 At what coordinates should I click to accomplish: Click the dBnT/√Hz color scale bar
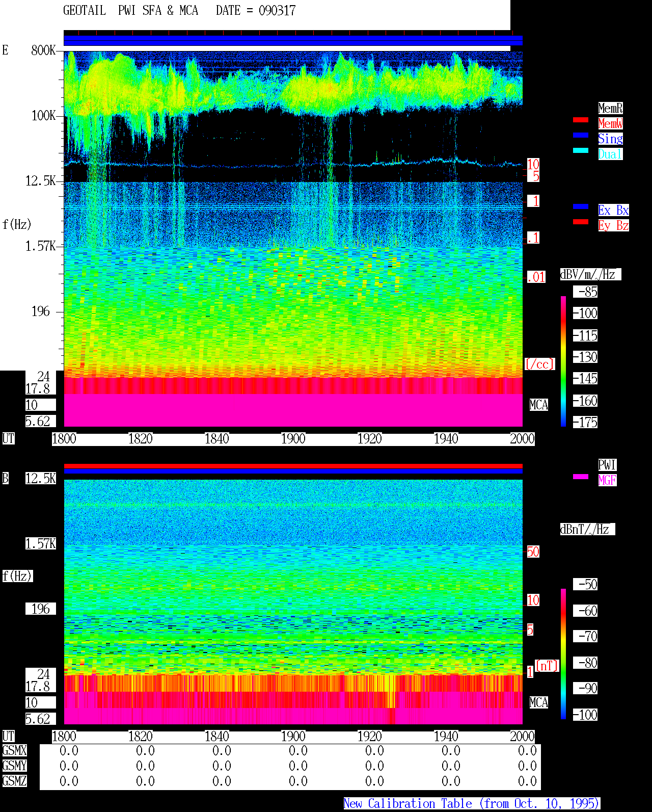coord(563,654)
